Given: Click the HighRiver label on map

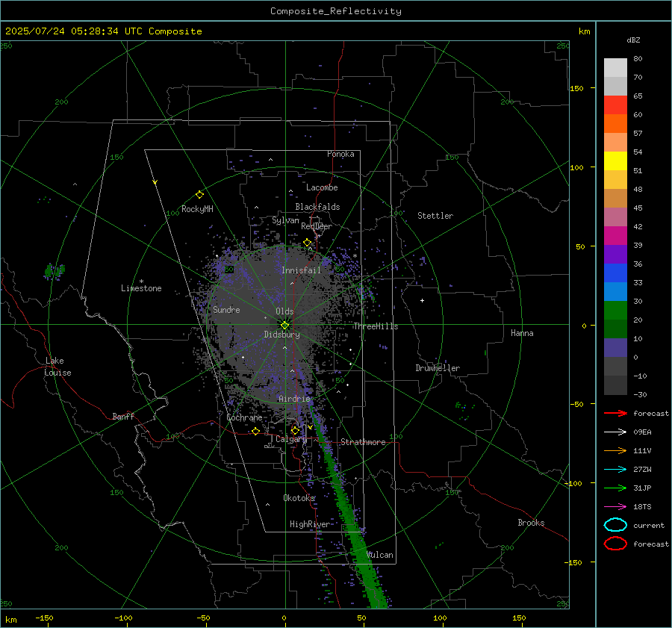Looking at the screenshot, I should (310, 524).
